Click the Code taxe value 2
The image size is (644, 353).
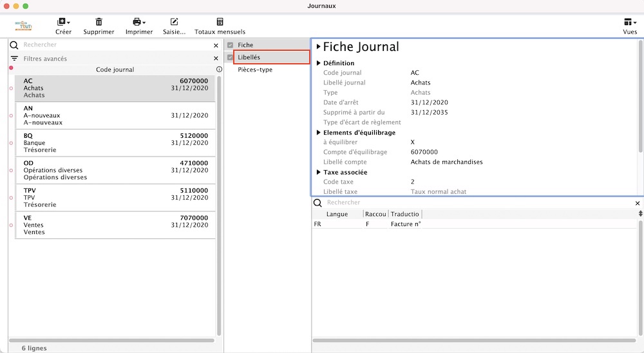pyautogui.click(x=412, y=182)
